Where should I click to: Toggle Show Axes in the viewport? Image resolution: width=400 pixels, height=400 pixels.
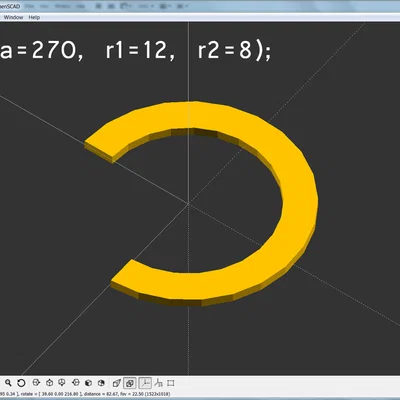(x=145, y=383)
